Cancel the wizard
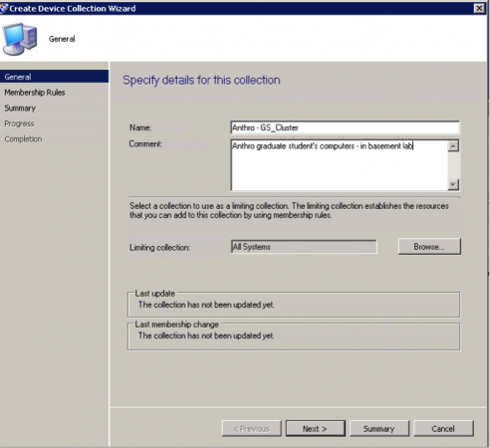The image size is (490, 448). pyautogui.click(x=443, y=429)
